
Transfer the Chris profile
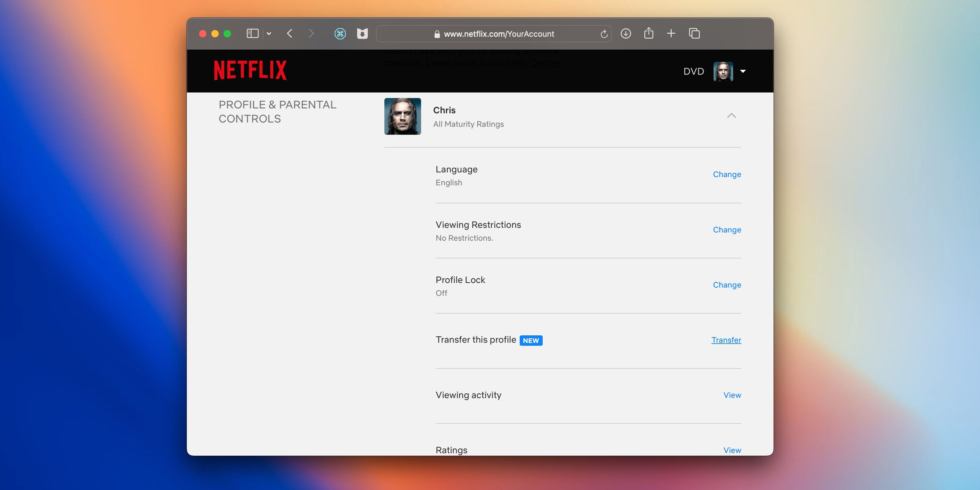click(x=726, y=340)
